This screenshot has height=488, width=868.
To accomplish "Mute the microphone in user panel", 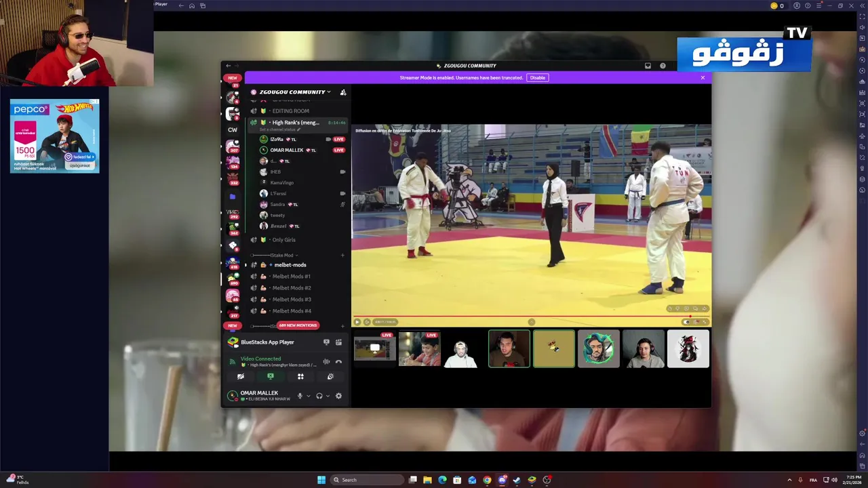I will pos(300,396).
